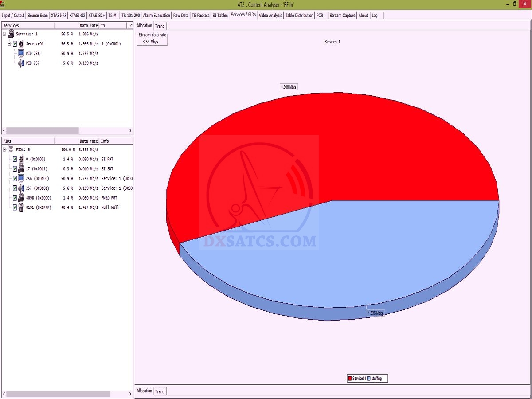Click the video monitor icon for PID 256

point(21,54)
